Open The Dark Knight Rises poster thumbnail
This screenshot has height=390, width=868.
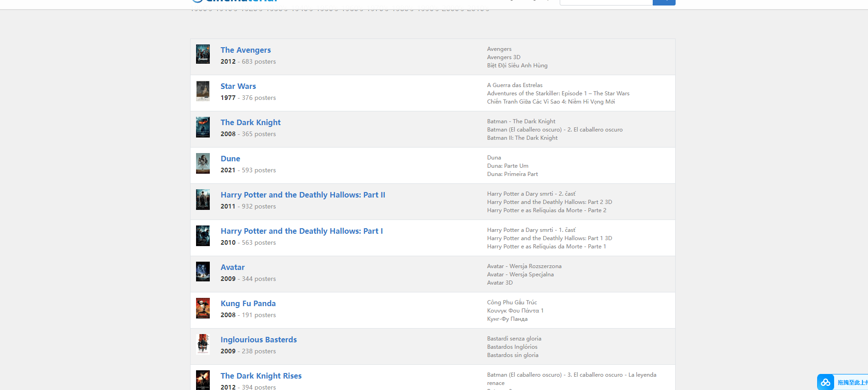tap(203, 380)
